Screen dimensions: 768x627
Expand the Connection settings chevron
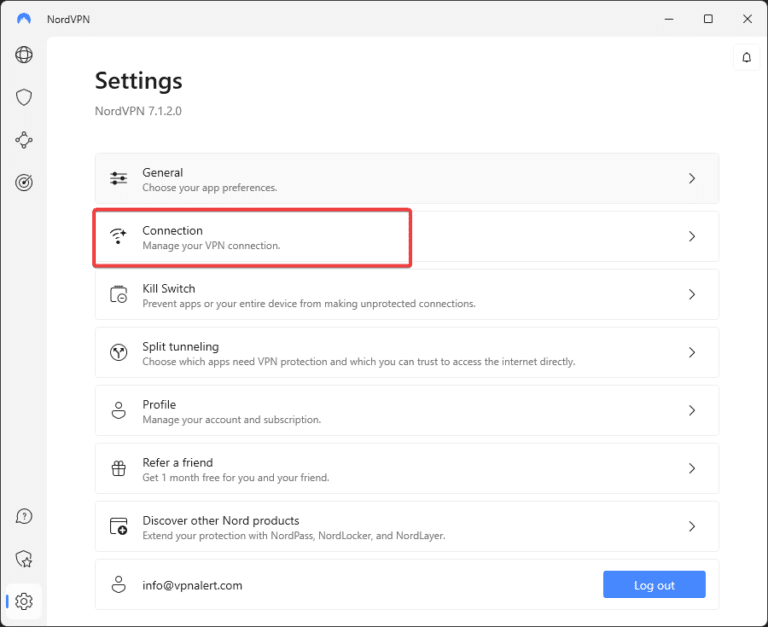(x=691, y=237)
